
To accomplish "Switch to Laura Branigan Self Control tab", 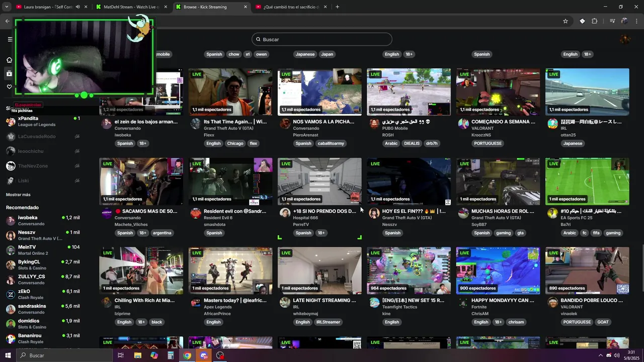I will click(x=51, y=7).
